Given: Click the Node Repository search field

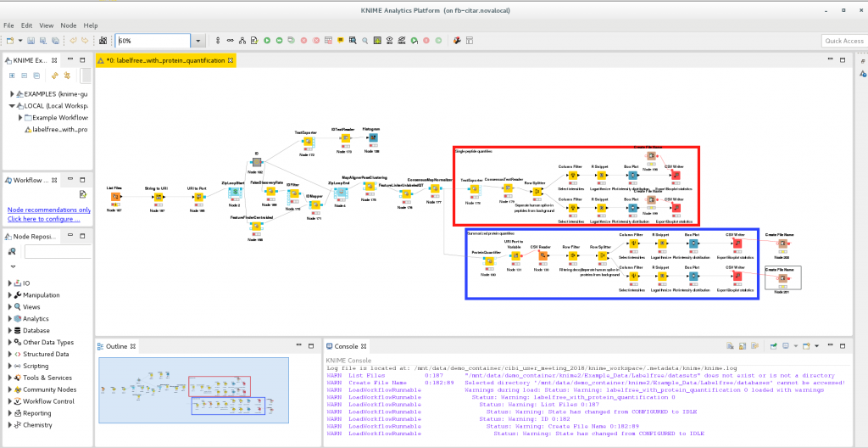Looking at the screenshot, I should [58, 252].
